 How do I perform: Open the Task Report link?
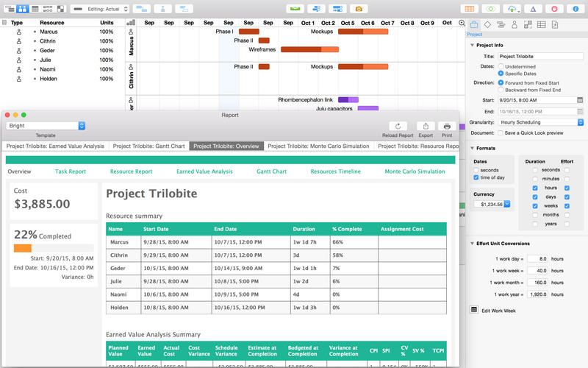tap(71, 171)
